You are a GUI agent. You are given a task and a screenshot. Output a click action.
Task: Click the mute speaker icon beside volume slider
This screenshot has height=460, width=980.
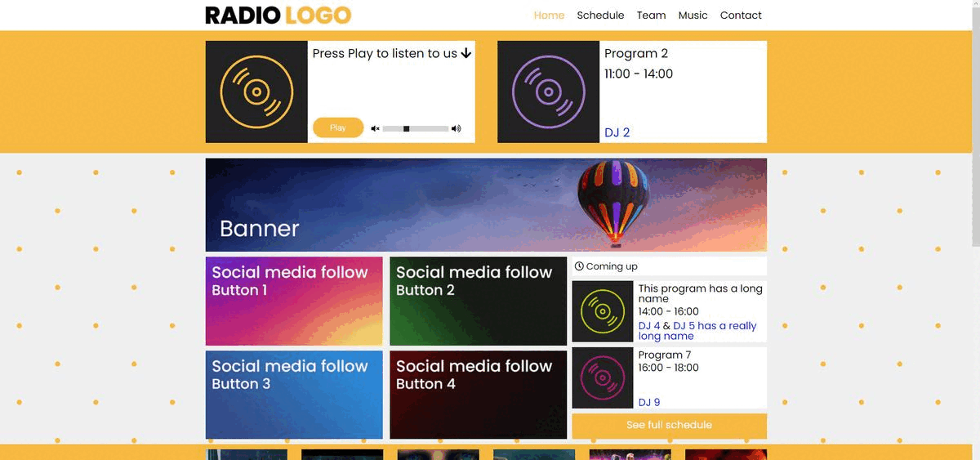[x=375, y=128]
